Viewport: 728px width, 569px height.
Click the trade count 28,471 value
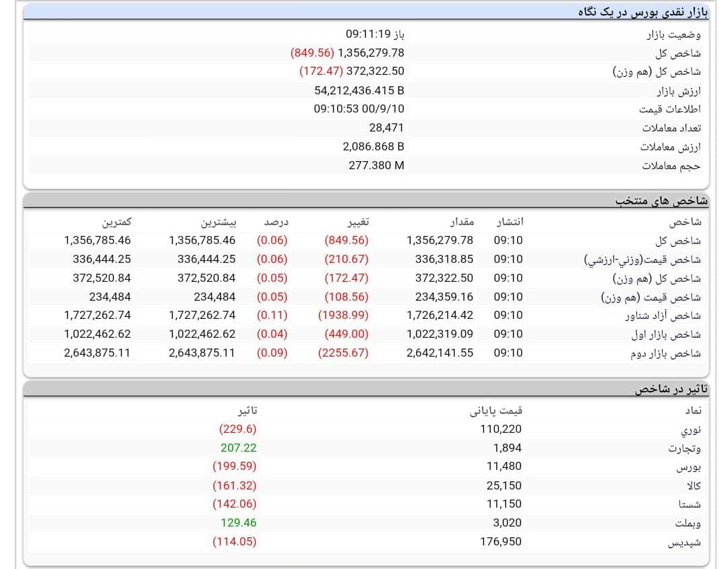388,127
